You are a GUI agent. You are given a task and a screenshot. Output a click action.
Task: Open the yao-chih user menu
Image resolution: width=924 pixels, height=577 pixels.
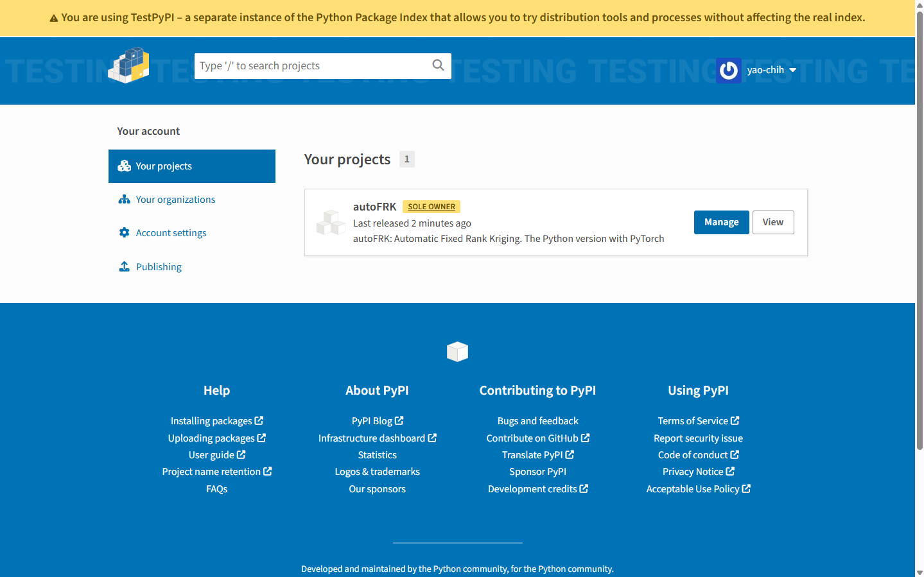point(756,70)
